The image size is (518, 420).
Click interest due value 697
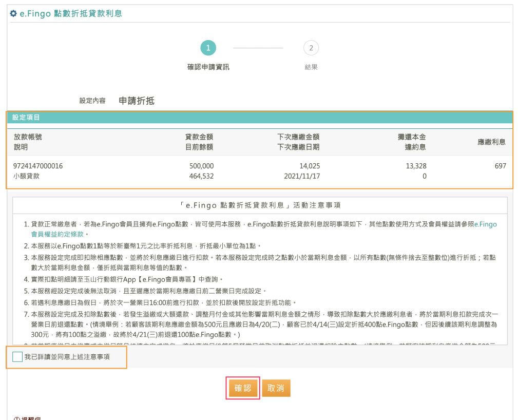pyautogui.click(x=500, y=166)
